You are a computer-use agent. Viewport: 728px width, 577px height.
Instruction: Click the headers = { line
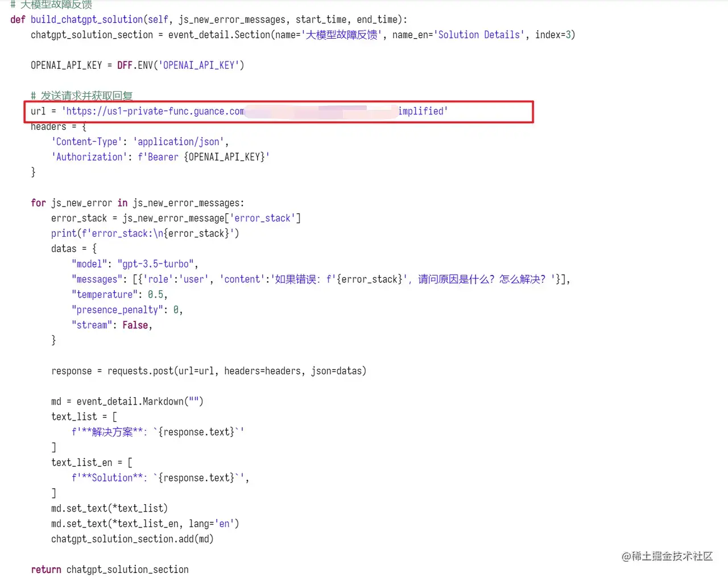tap(59, 126)
